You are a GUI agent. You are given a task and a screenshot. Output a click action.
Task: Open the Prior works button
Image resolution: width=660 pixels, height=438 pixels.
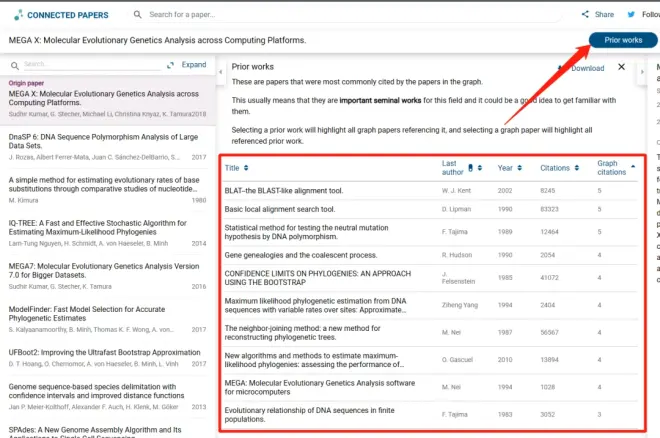(623, 40)
